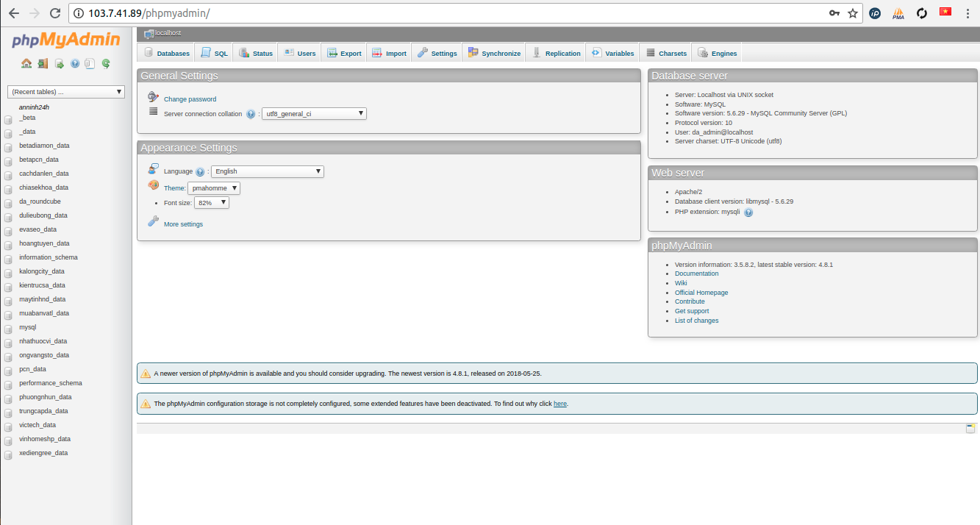Click the database icon beside mysql in sidebar
The width and height of the screenshot is (980, 525).
(8, 328)
